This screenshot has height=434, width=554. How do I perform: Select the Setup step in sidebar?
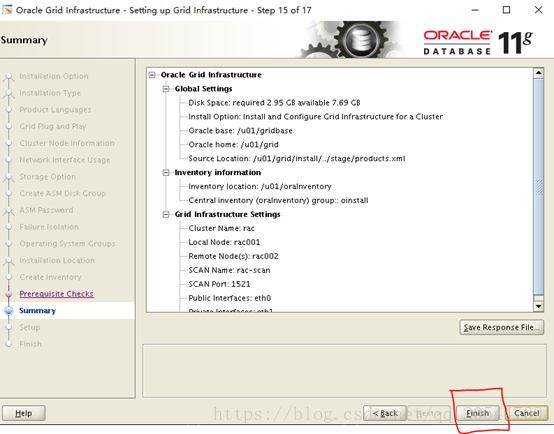30,327
